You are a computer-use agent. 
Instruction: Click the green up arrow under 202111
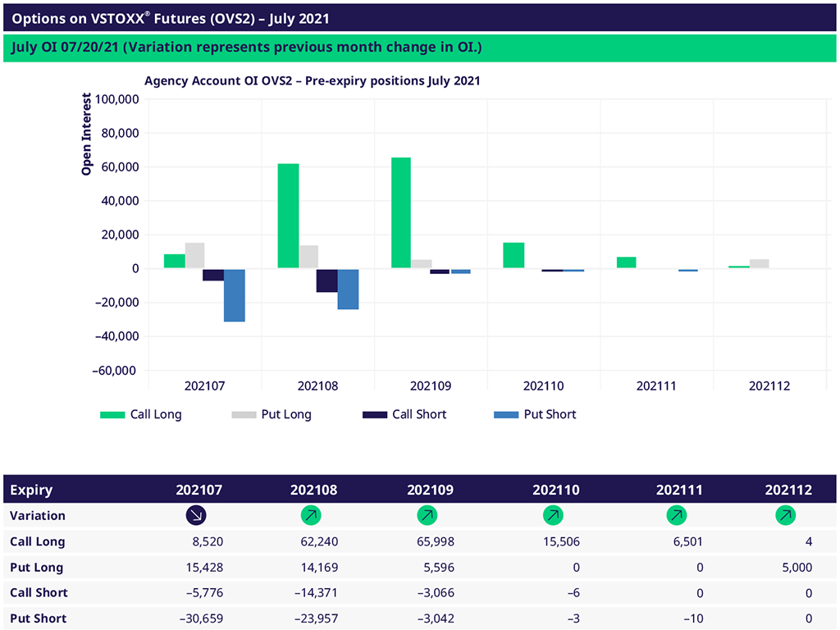coord(677,516)
